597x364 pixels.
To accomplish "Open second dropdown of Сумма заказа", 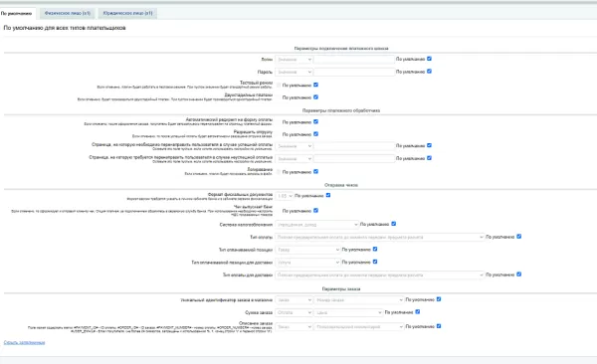I will click(x=348, y=312).
